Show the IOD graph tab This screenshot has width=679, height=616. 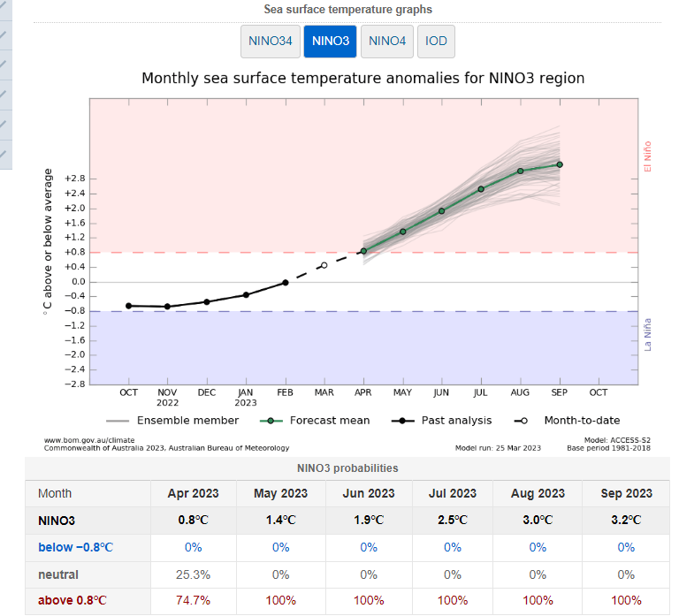pyautogui.click(x=436, y=42)
